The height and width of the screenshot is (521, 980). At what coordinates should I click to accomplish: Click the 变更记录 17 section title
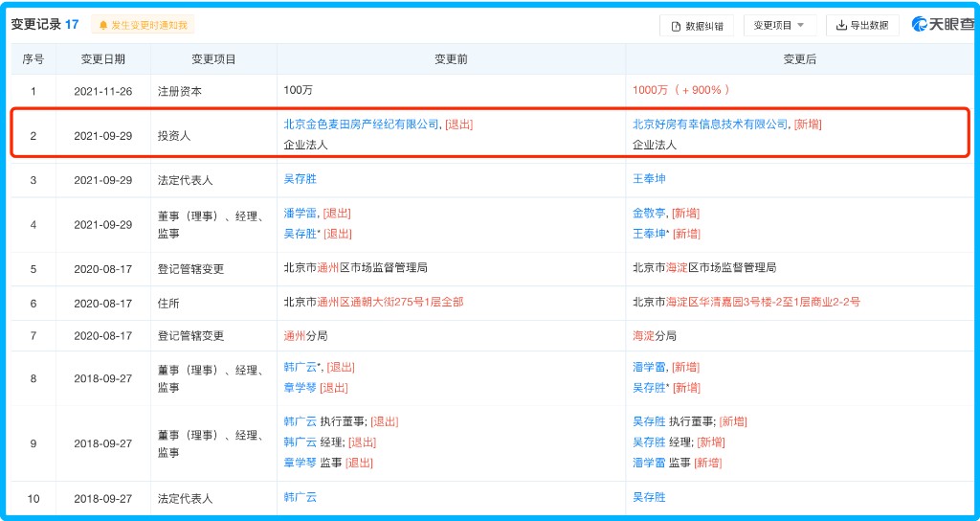45,24
